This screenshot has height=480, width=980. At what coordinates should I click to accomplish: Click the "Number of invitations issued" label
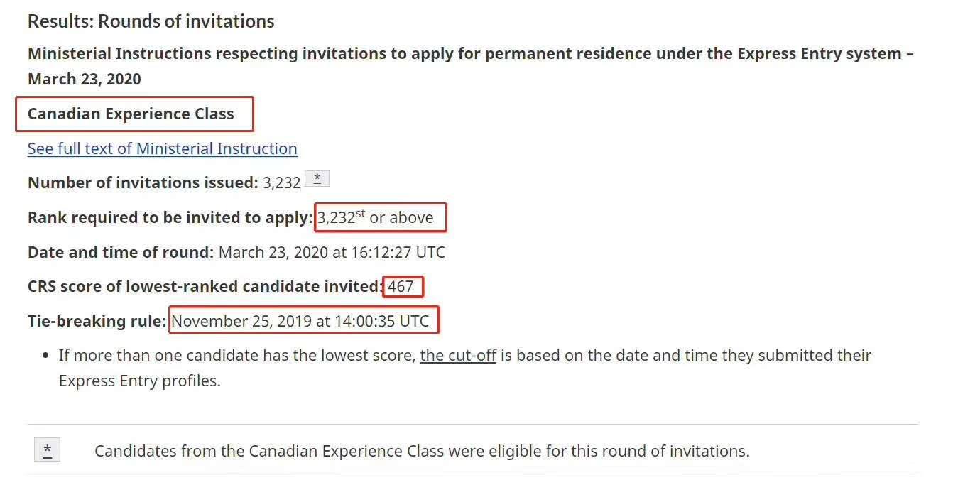(x=143, y=182)
